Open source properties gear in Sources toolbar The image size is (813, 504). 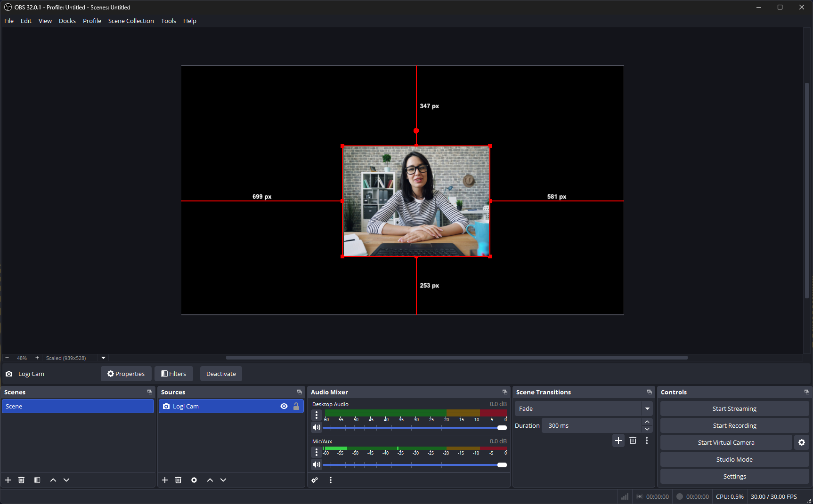(194, 480)
